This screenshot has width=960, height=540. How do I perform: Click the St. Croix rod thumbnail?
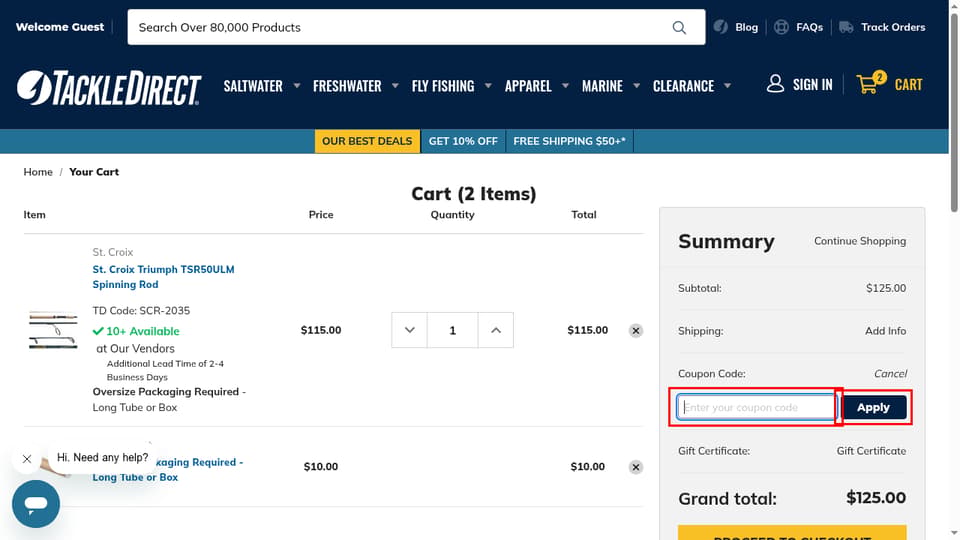click(x=53, y=330)
